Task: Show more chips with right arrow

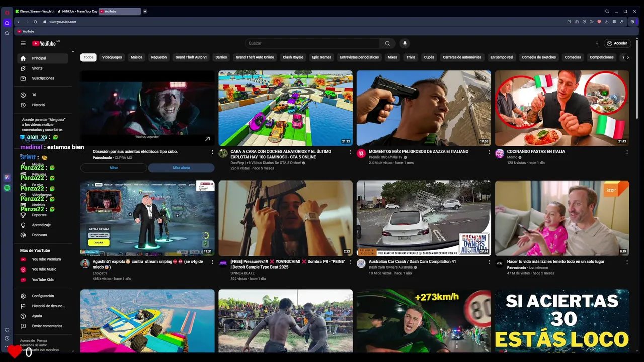Action: click(627, 57)
